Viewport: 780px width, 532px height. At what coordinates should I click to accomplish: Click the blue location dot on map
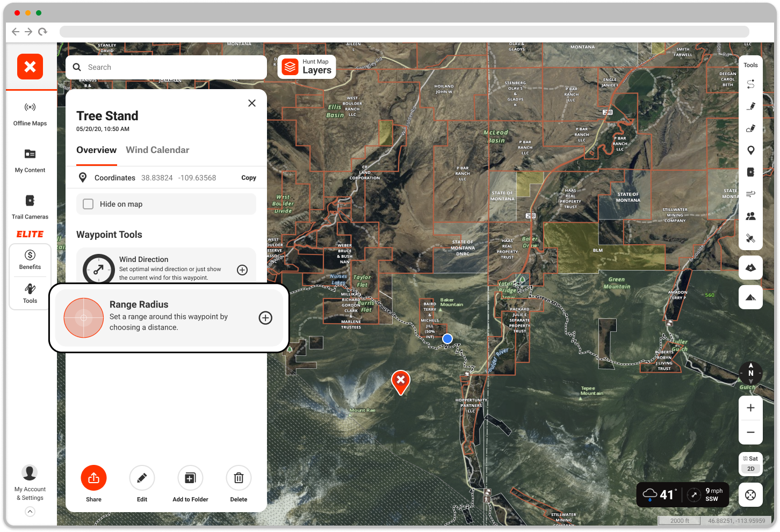coord(447,339)
